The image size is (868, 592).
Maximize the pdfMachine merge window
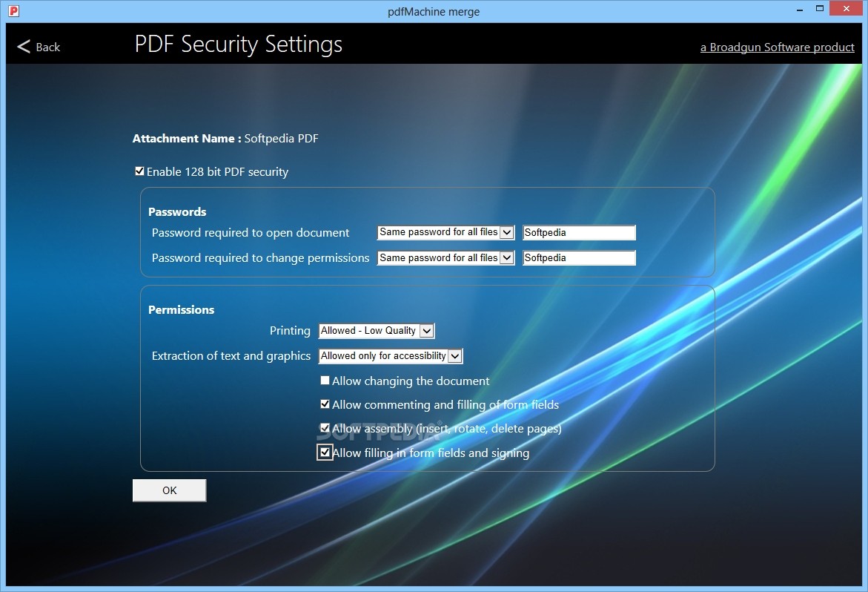pos(819,9)
